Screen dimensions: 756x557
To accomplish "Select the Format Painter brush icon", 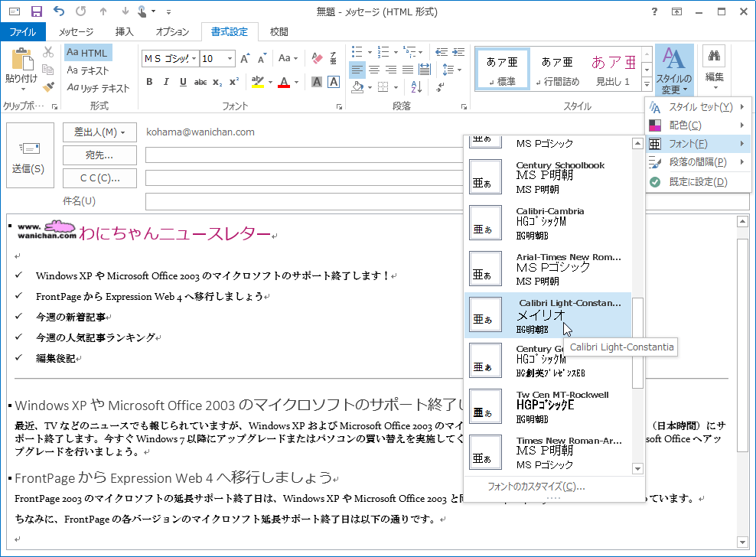I will (48, 86).
